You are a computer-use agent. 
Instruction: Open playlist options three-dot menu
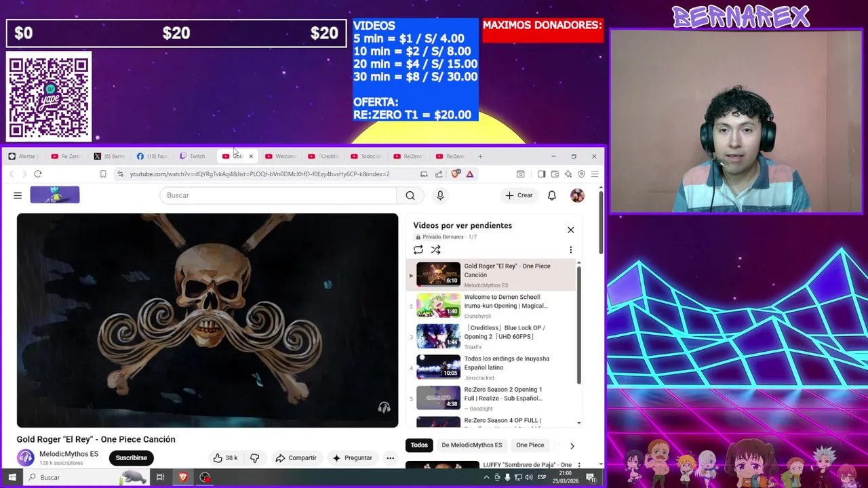point(570,249)
